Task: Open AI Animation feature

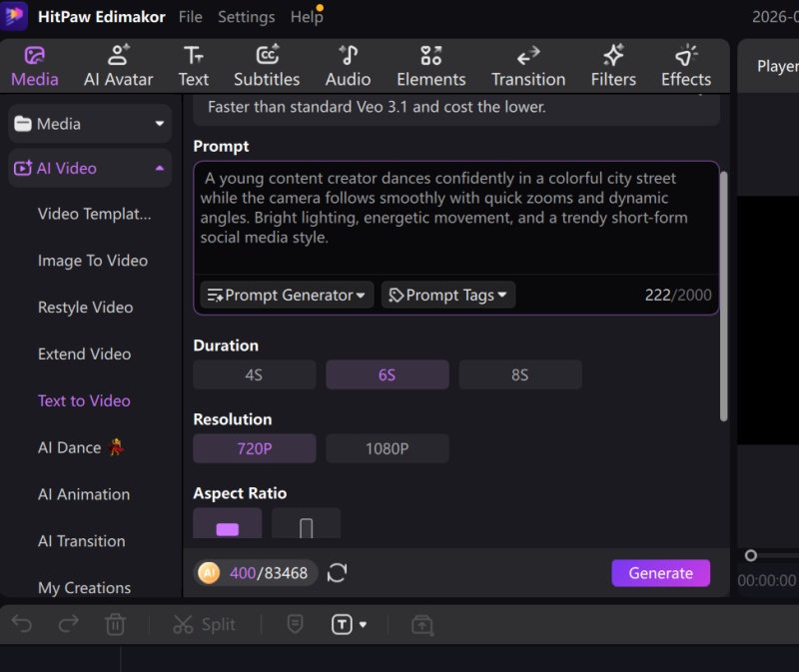Action: pyautogui.click(x=84, y=494)
